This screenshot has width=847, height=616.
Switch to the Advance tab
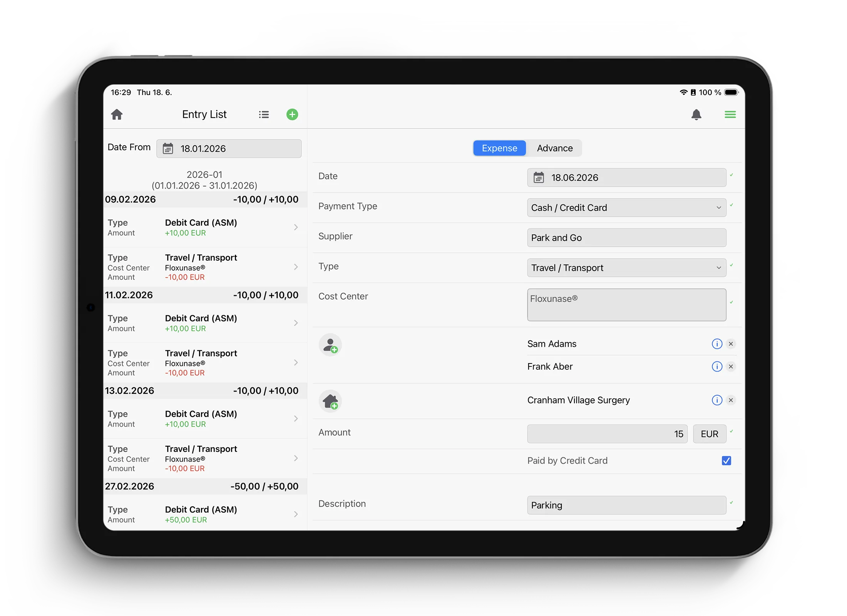(554, 148)
